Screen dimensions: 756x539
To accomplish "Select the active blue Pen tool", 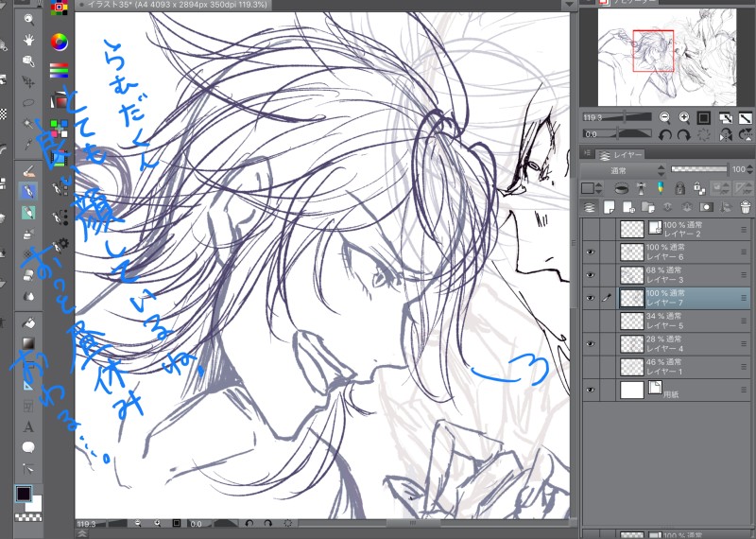I will coord(29,192).
